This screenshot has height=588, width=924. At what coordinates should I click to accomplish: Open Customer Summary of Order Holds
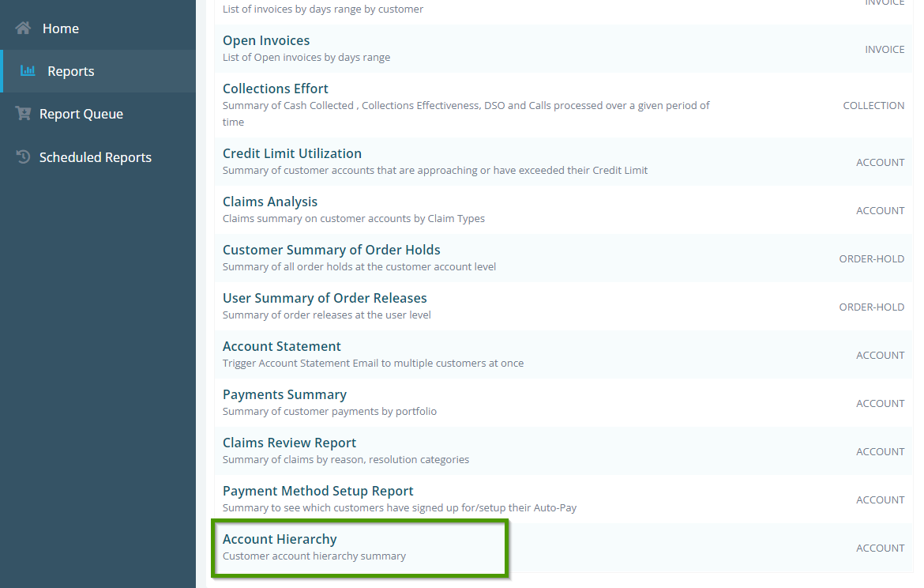[331, 250]
